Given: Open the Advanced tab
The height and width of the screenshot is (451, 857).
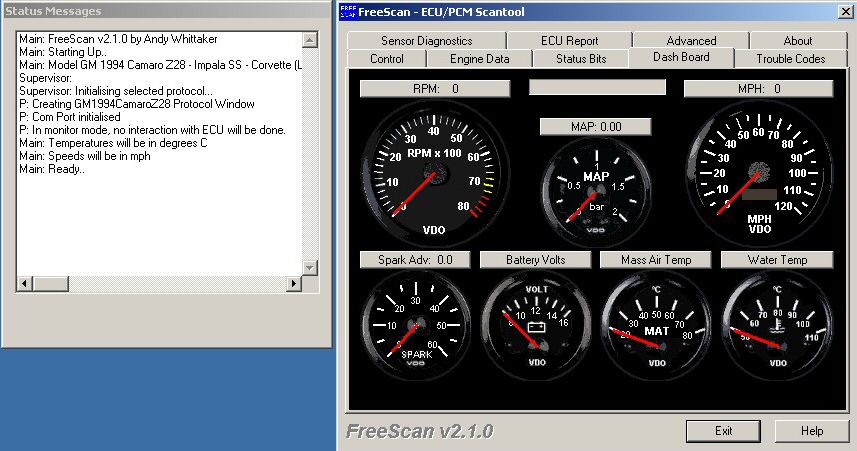Looking at the screenshot, I should click(x=691, y=40).
